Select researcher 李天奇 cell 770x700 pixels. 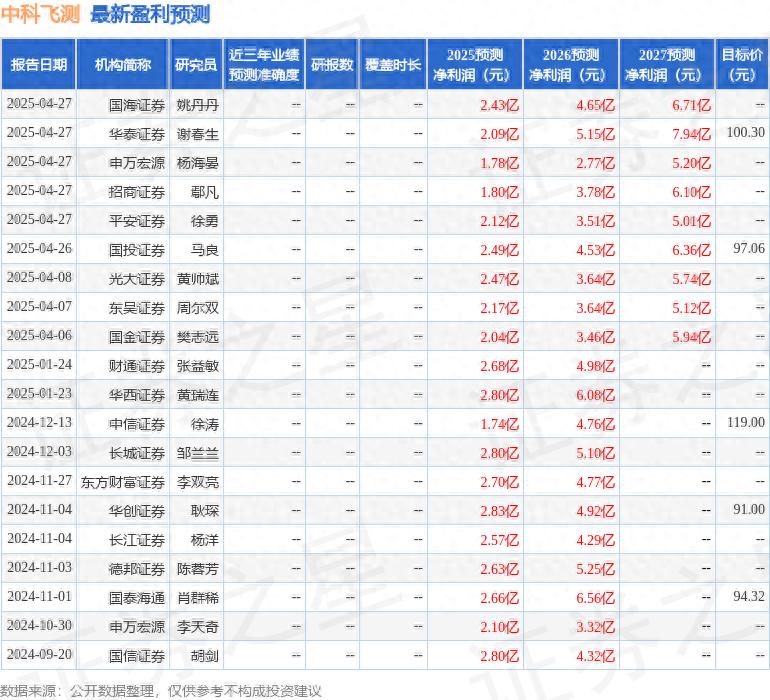pos(197,627)
